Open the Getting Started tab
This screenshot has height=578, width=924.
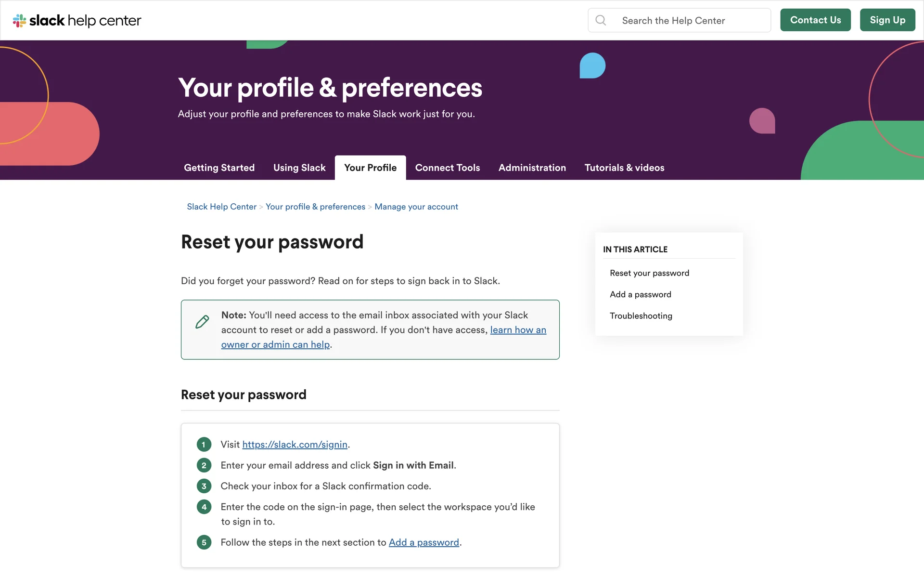click(x=219, y=168)
